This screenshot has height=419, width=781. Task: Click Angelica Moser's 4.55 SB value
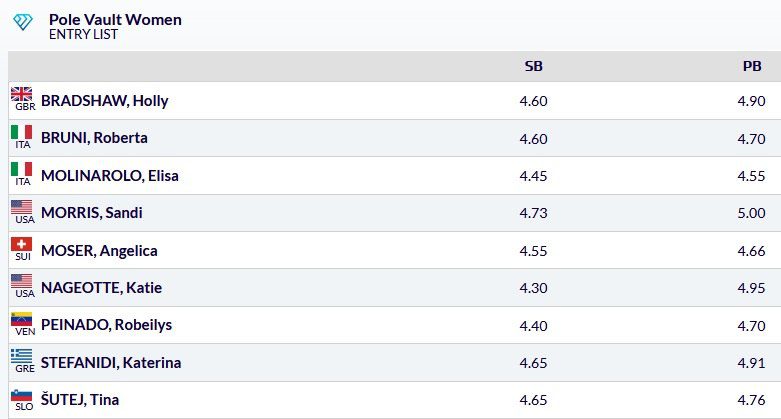click(x=533, y=251)
